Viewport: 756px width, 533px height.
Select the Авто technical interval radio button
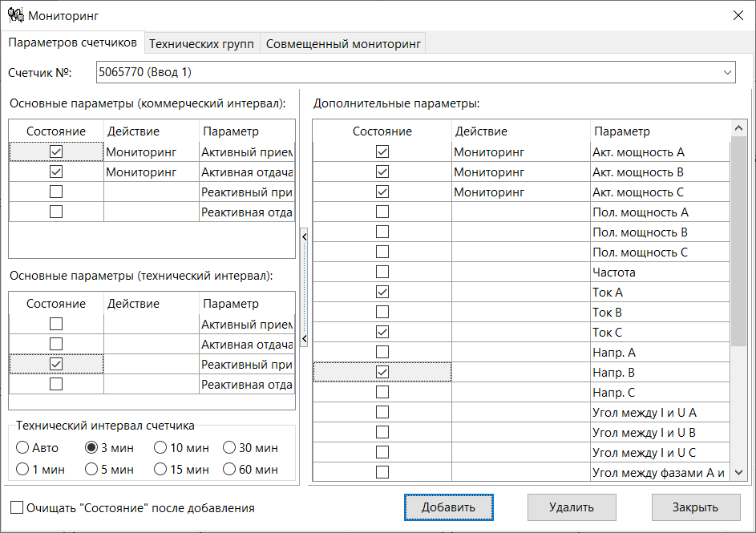pyautogui.click(x=22, y=447)
